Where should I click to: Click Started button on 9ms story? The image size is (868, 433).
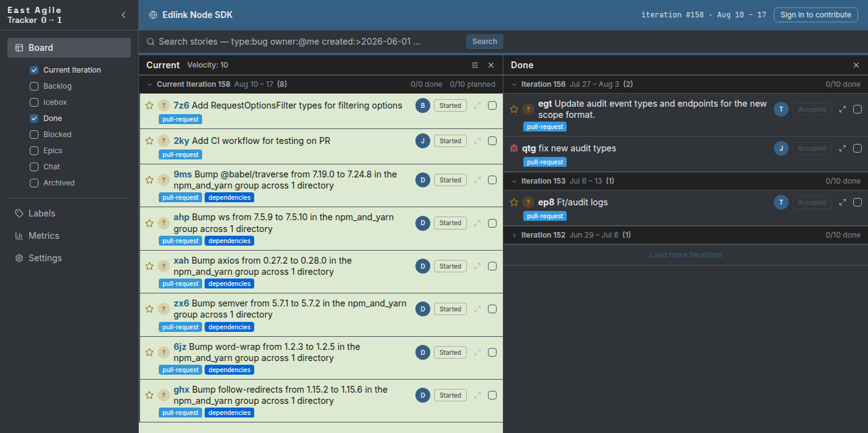[x=450, y=180]
